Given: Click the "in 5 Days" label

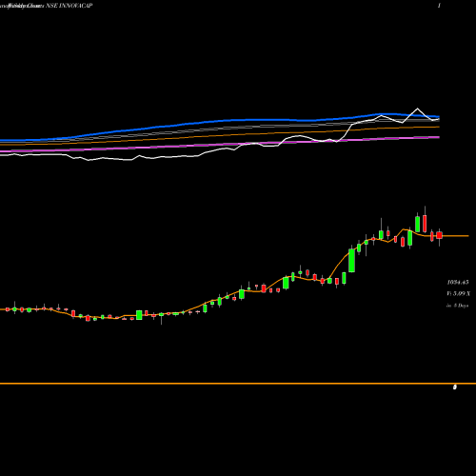Looking at the screenshot, I should tap(457, 306).
